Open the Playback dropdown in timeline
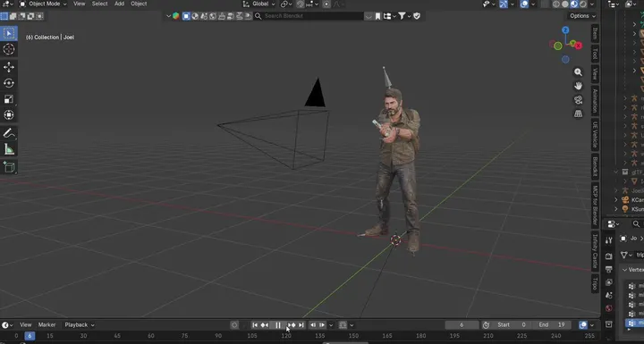The height and width of the screenshot is (344, 644). tap(80, 325)
